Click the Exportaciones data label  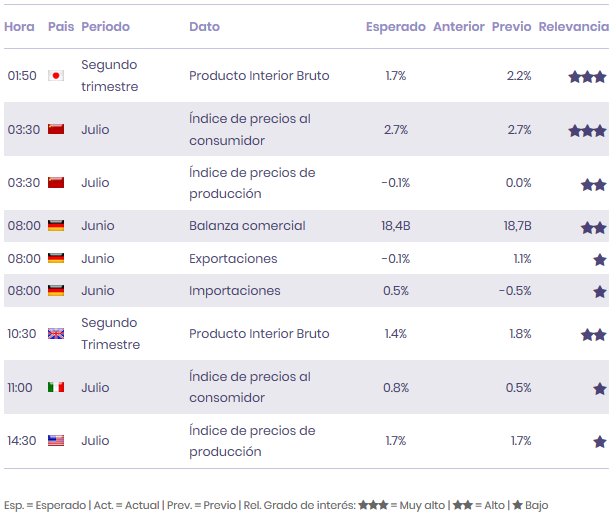point(233,259)
